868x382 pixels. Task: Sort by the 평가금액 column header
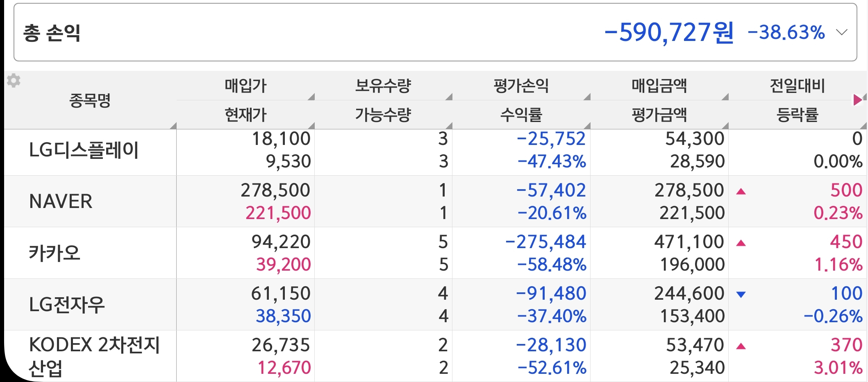tap(659, 115)
